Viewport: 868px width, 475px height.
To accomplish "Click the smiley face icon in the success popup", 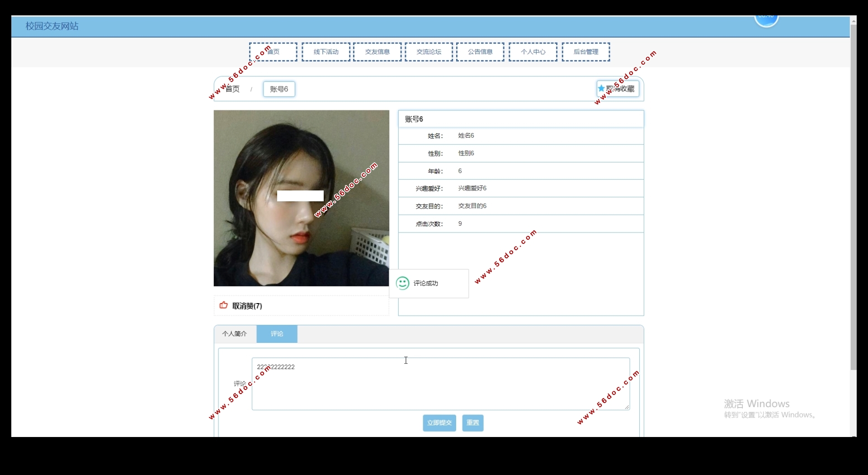I will click(x=402, y=283).
